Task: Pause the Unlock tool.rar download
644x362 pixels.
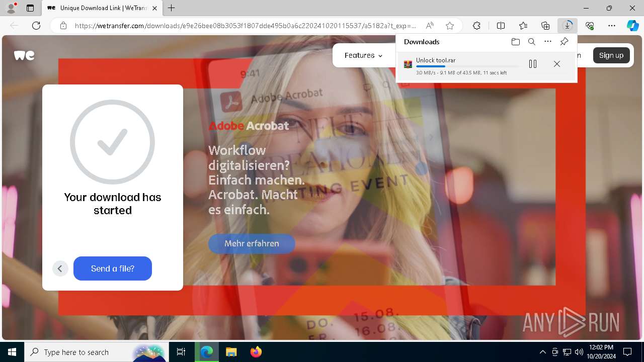Action: 533,64
